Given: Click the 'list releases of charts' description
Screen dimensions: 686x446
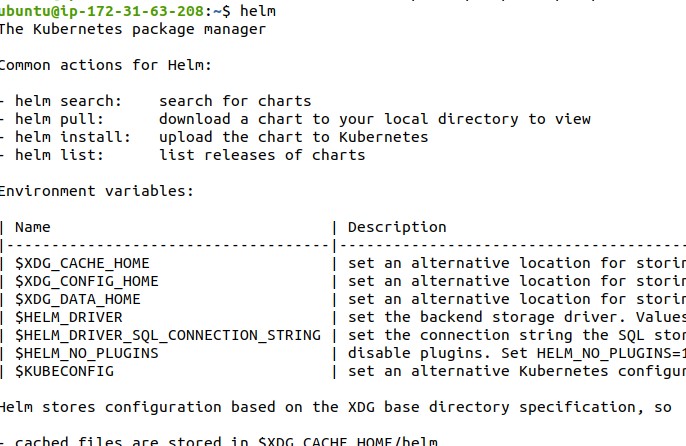Looking at the screenshot, I should pos(262,155).
